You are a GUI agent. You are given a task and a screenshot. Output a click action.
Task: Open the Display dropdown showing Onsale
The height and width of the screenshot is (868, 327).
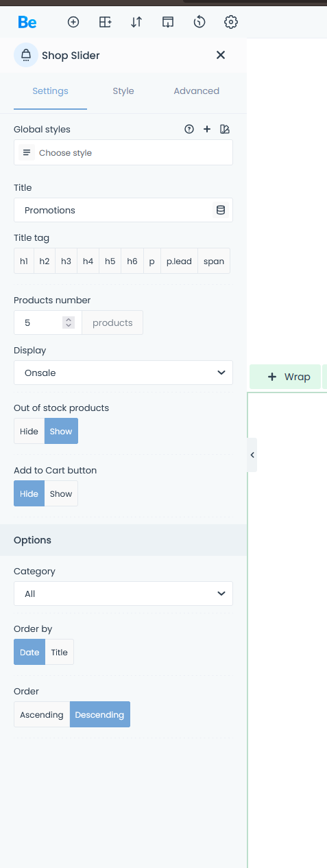(x=123, y=373)
